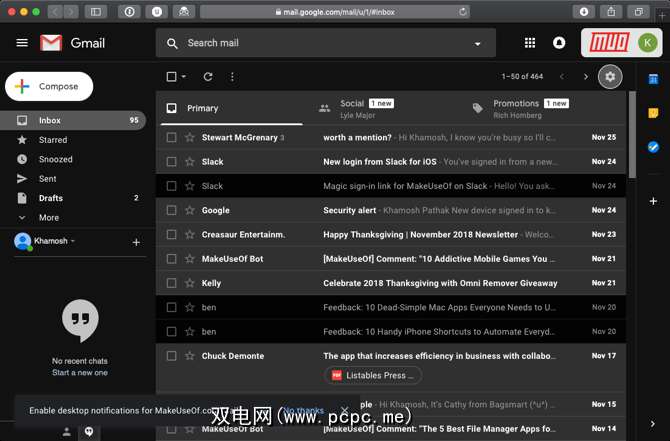670x441 pixels.
Task: Click the Compose button
Action: coord(49,86)
